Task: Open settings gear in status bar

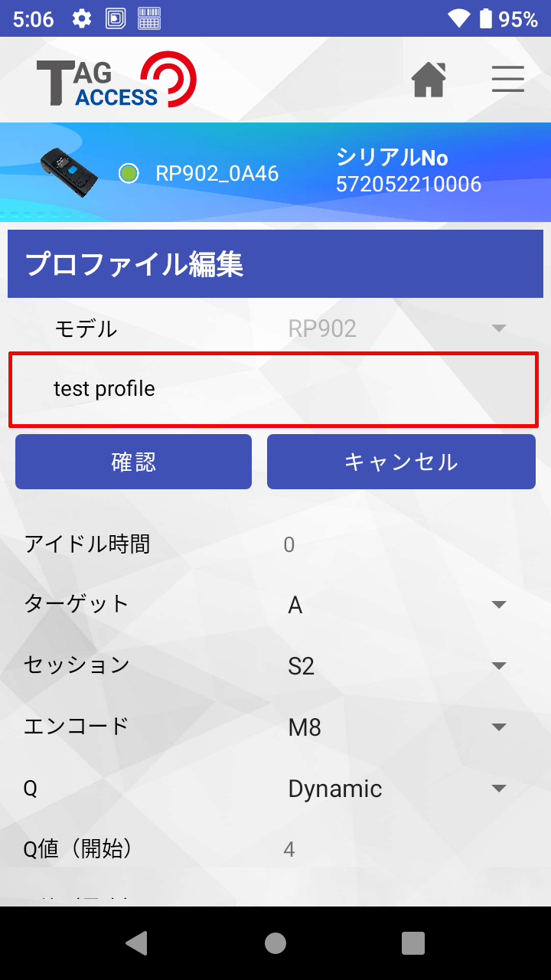Action: (x=82, y=18)
